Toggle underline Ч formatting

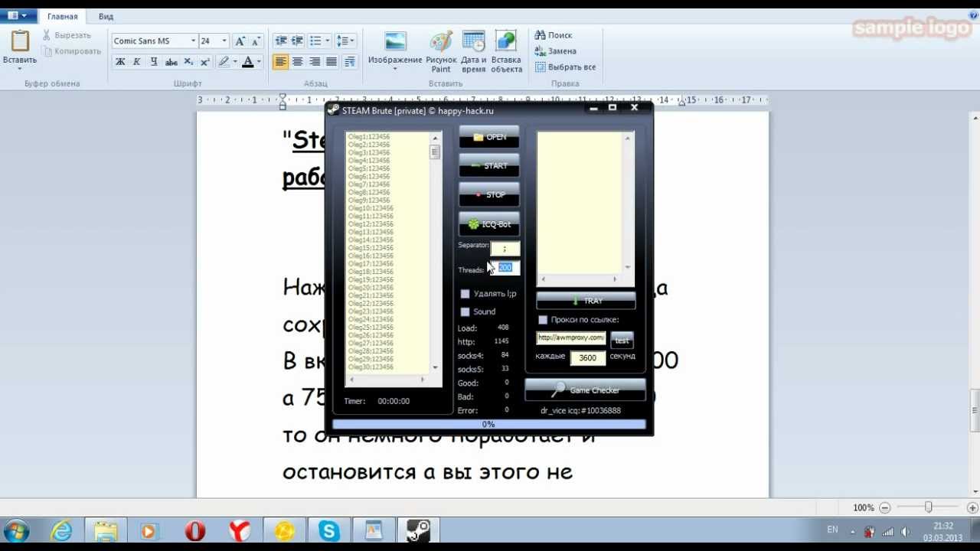tap(154, 62)
